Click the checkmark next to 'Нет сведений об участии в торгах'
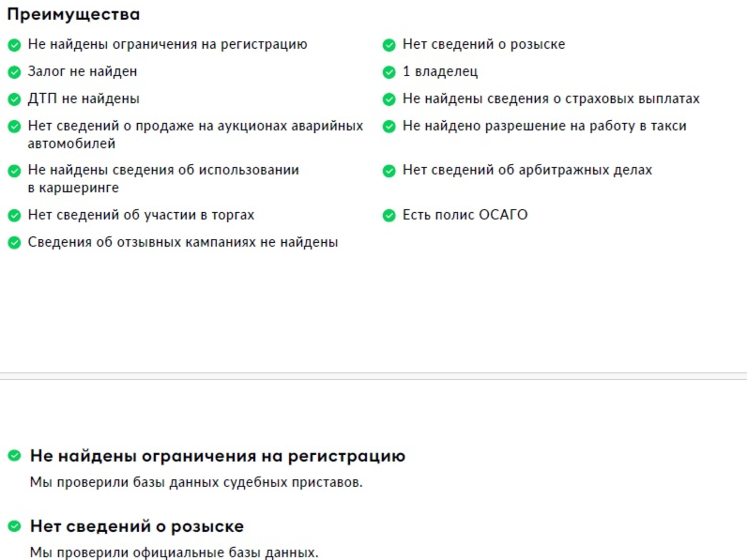747x560 pixels. pos(14,215)
